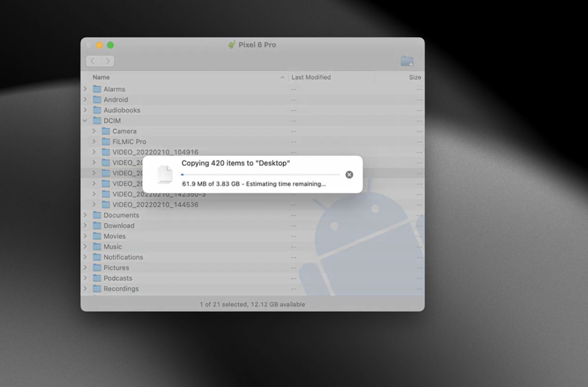
Task: Click the Movies folder icon
Action: tap(97, 236)
